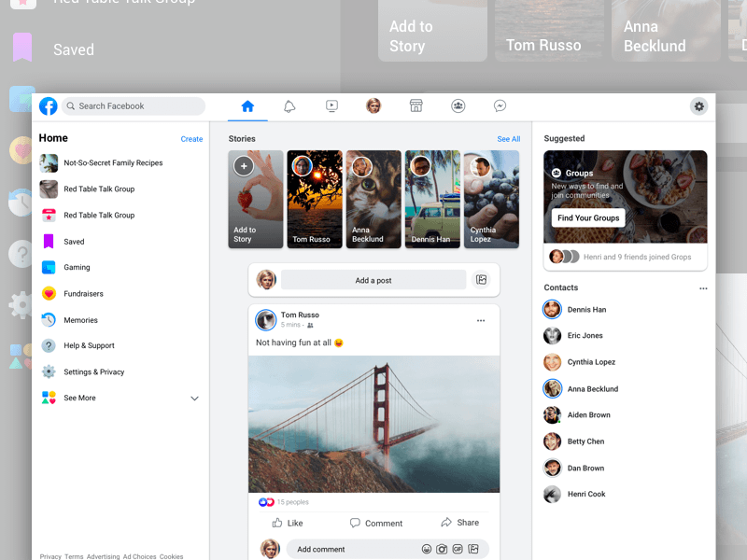Open chat with Betty Chen
The width and height of the screenshot is (747, 560).
click(x=574, y=441)
